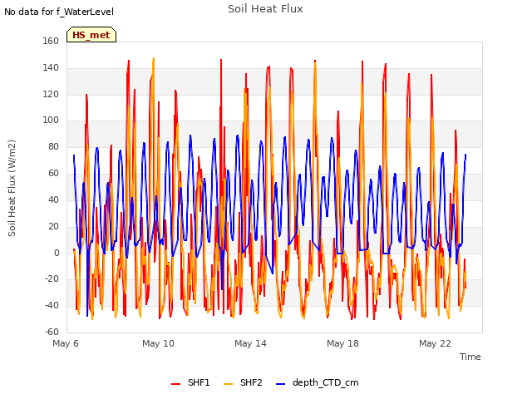Click the HS_met annotation label
Viewport: 532px width, 399px height.
[91, 35]
